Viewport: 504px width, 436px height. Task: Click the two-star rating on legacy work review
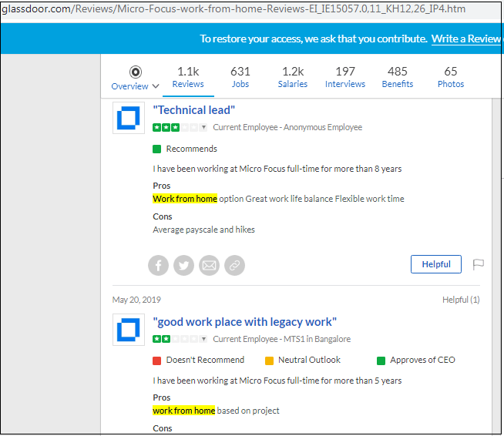coord(176,339)
